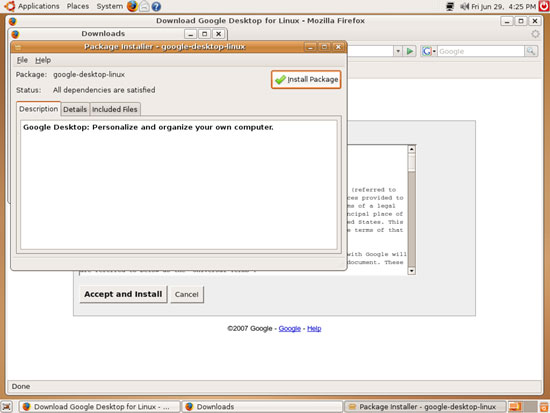Close the main Firefox window
The height and width of the screenshot is (413, 550).
535,21
